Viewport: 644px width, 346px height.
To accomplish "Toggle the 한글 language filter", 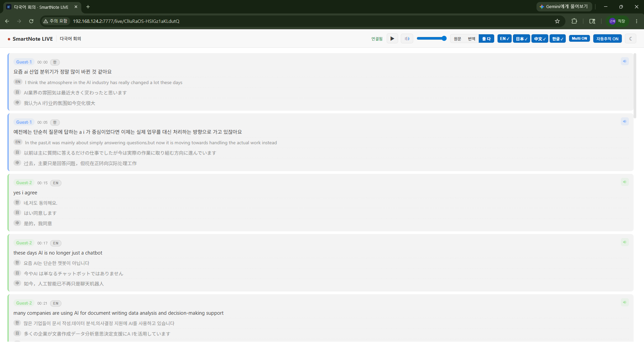I will [558, 39].
